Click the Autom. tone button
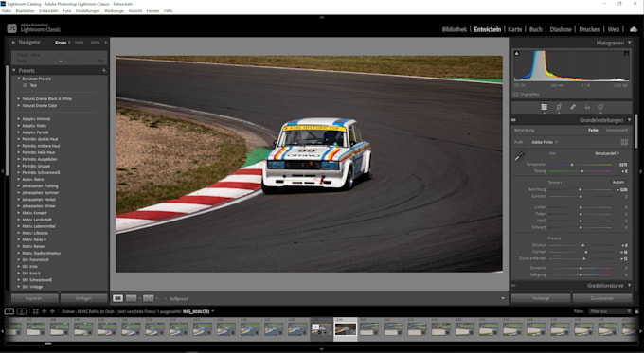The height and width of the screenshot is (353, 644). [618, 182]
